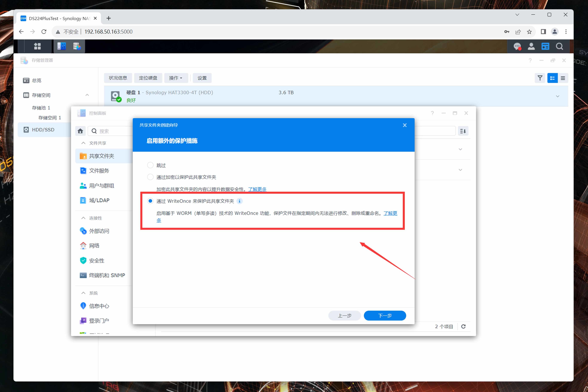This screenshot has height=392, width=588.
Task: Open the DSM main menu grid icon
Action: coord(37,46)
